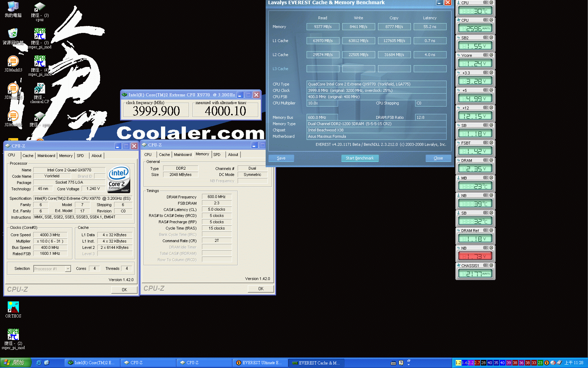
Task: Click the safely remove hardware tray icon
Action: tap(559, 363)
